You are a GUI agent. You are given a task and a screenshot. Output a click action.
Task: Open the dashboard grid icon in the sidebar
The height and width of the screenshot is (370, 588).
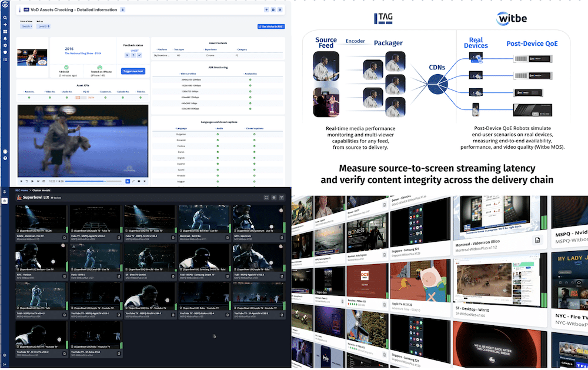click(x=5, y=32)
